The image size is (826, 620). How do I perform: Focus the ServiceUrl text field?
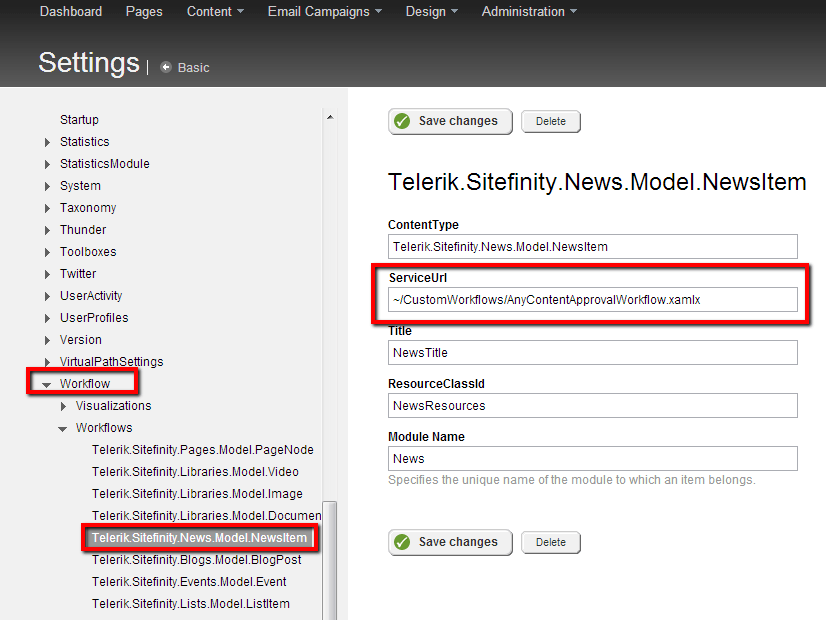(x=592, y=299)
